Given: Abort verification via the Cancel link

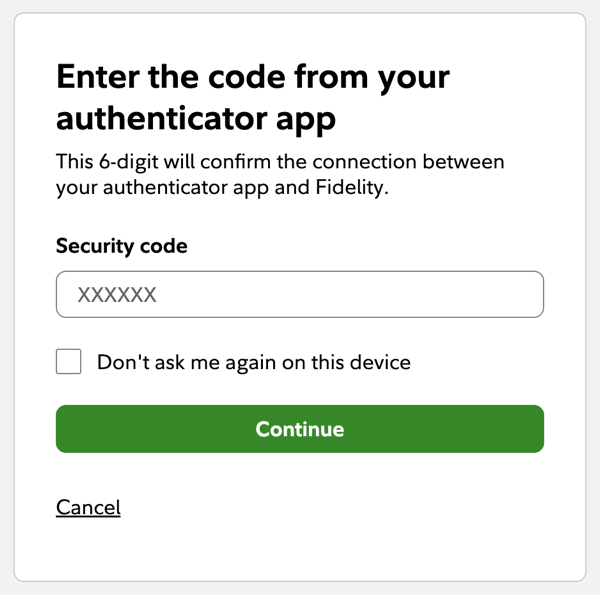Looking at the screenshot, I should point(88,508).
